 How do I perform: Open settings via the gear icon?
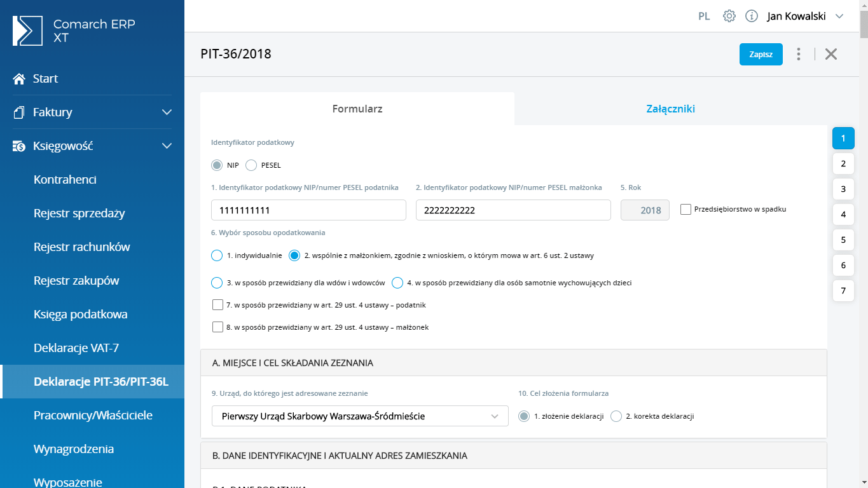[729, 17]
